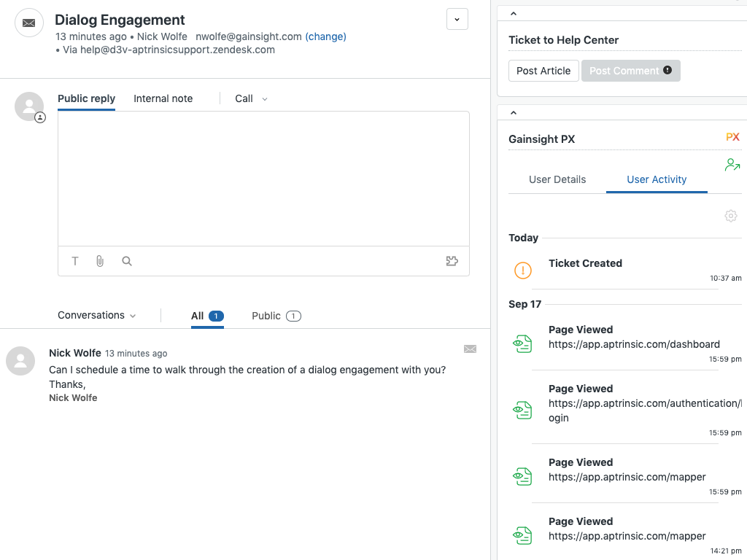Click the PX logo icon
The height and width of the screenshot is (560, 747).
[732, 137]
